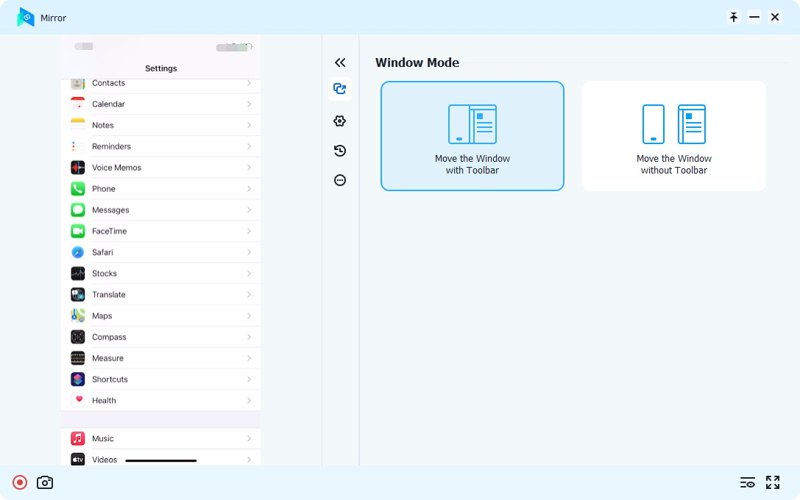Expand the Music settings chevron
The width and height of the screenshot is (800, 500).
tap(249, 438)
